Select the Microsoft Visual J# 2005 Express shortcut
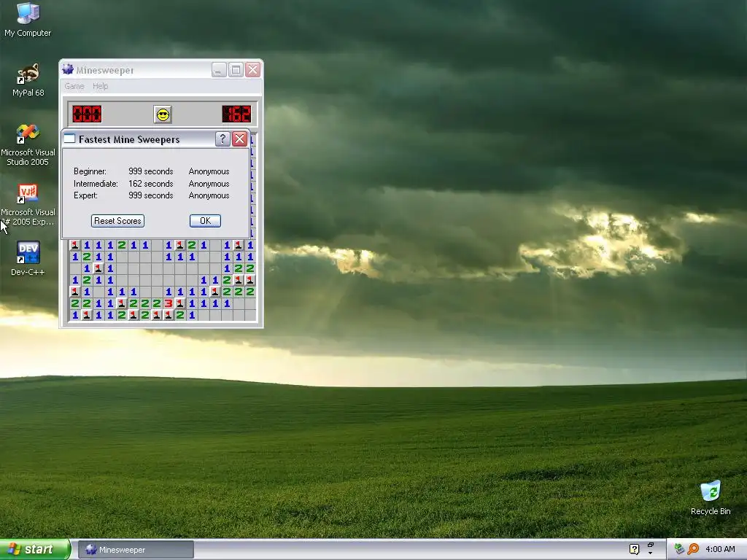This screenshot has width=747, height=560. tap(28, 205)
